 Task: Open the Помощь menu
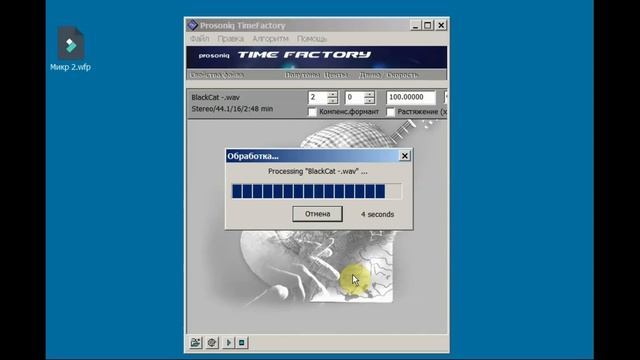(312, 38)
